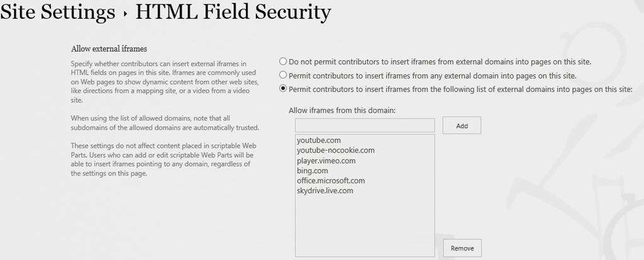Select youtube-nocookie.com in the domain list
The image size is (644, 260).
click(336, 150)
